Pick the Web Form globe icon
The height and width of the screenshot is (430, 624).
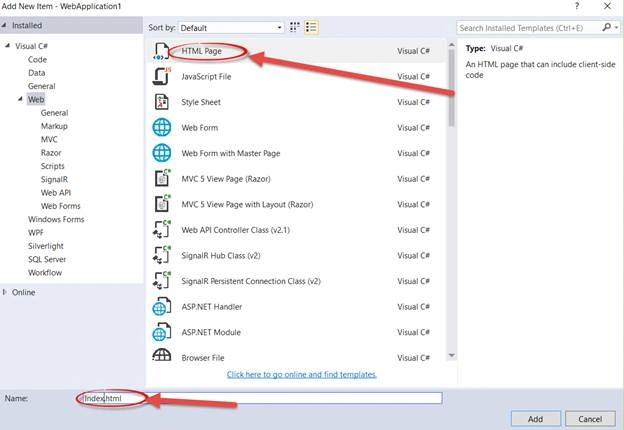click(x=162, y=128)
